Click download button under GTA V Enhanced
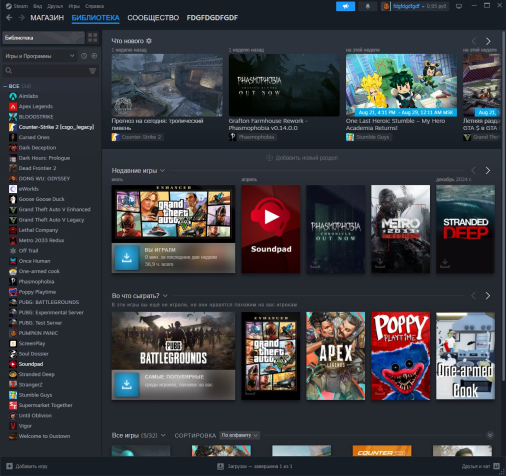Viewport: 506px width, 476px height. pos(127,258)
